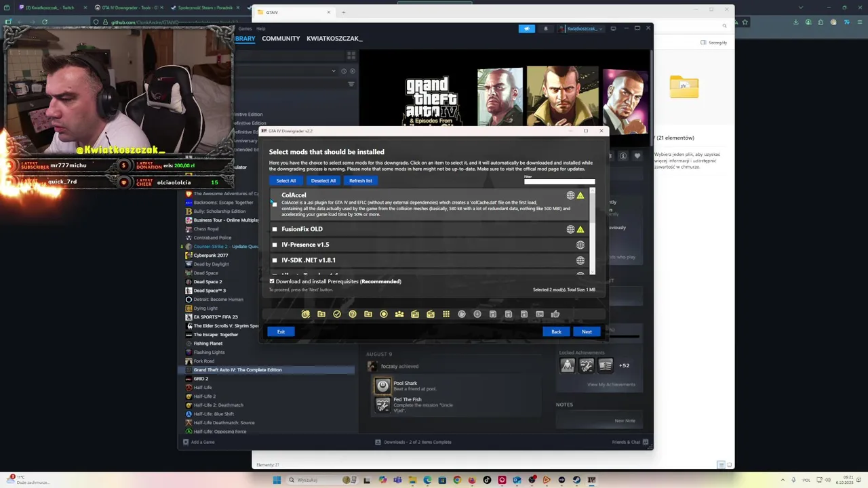Click the Select All button
868x488 pixels.
[286, 181]
